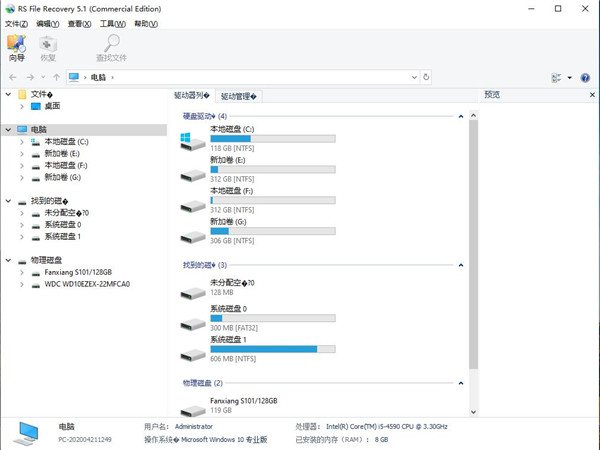
Task: Collapse the 物理磁盘 (2) group
Action: 461,383
